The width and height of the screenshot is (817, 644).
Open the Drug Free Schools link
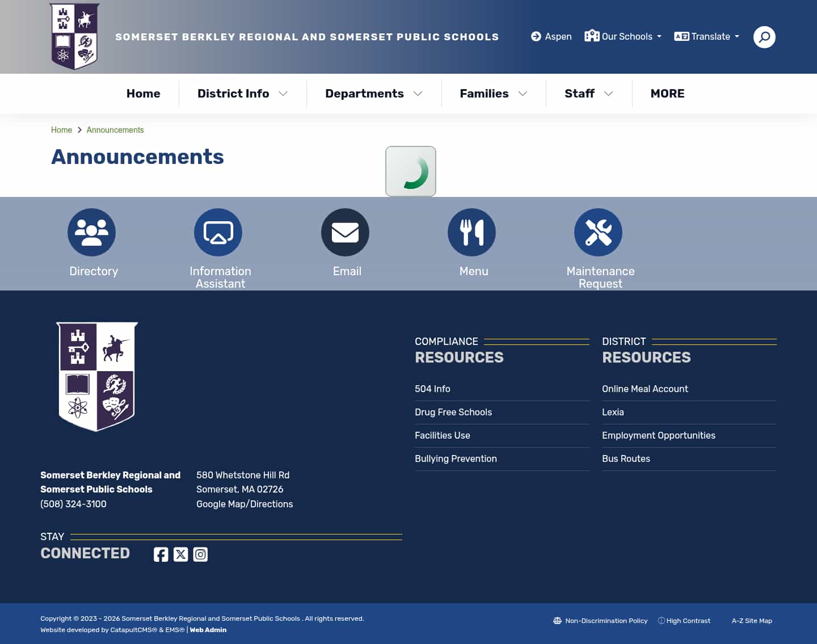click(x=453, y=412)
